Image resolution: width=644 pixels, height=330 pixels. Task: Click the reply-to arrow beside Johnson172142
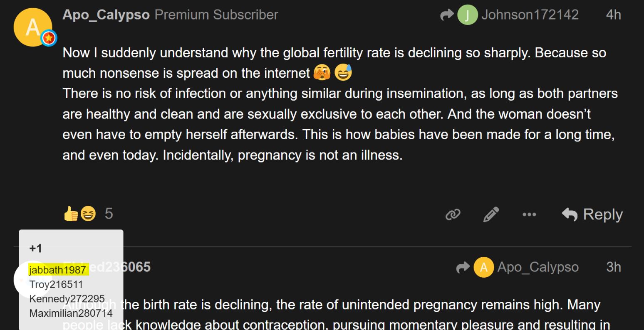pyautogui.click(x=447, y=15)
